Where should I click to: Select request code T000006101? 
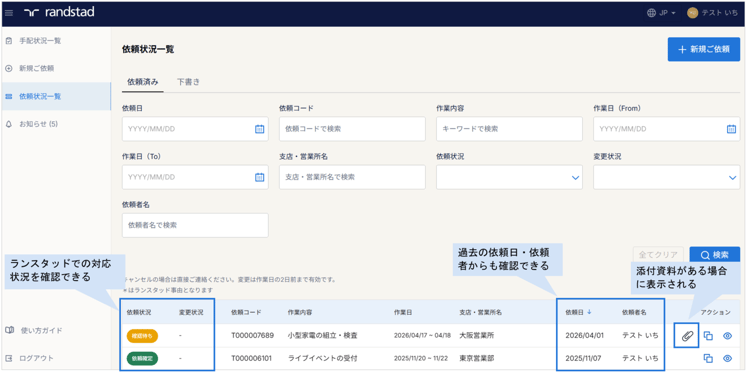[251, 358]
